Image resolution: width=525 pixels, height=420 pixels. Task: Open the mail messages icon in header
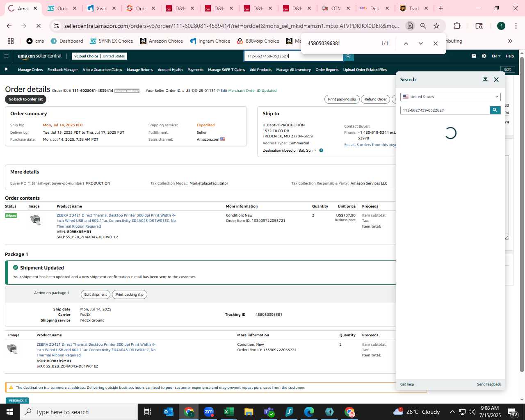(474, 56)
